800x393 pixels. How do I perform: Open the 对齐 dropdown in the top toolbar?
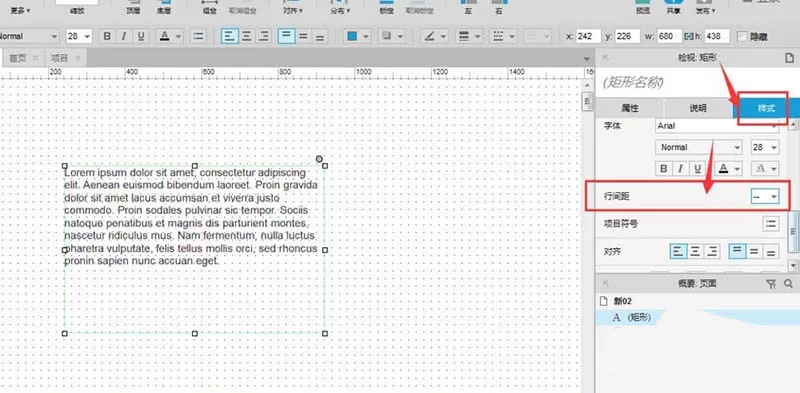click(293, 8)
